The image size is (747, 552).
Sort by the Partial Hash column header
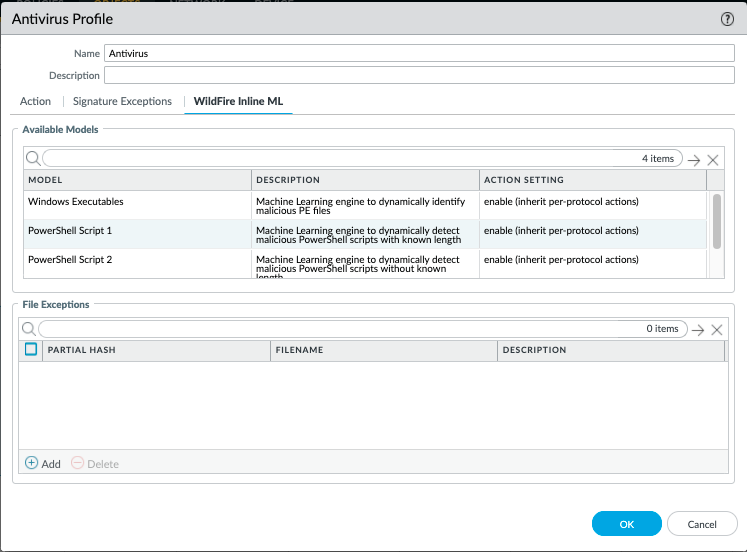156,350
